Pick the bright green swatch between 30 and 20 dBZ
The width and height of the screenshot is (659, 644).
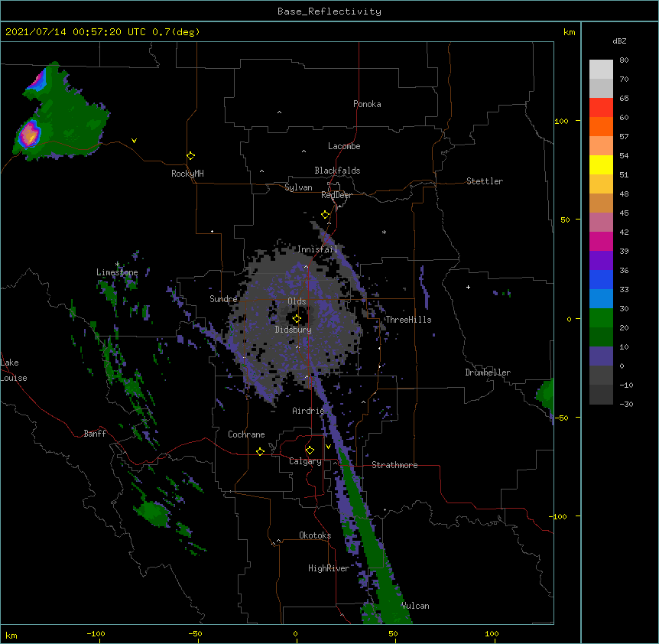pos(601,318)
